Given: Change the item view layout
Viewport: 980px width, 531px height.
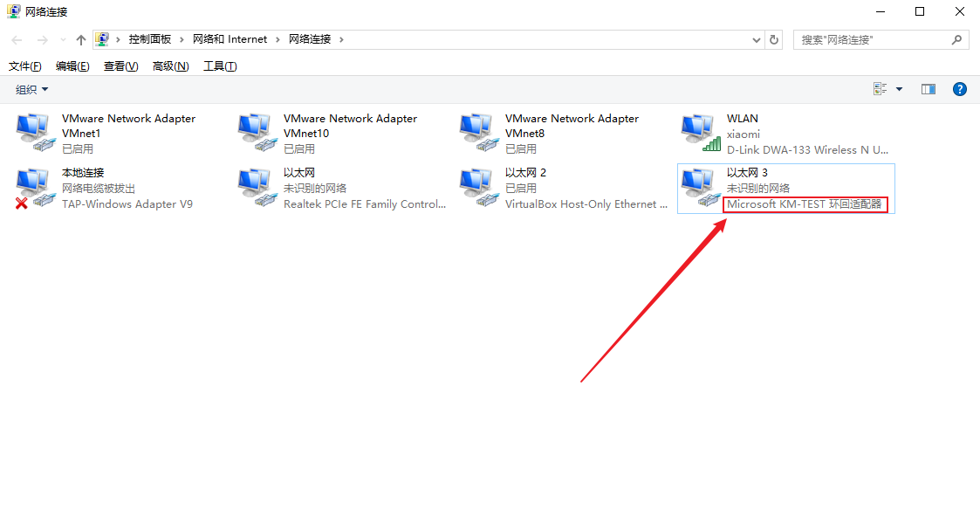Looking at the screenshot, I should (880, 88).
